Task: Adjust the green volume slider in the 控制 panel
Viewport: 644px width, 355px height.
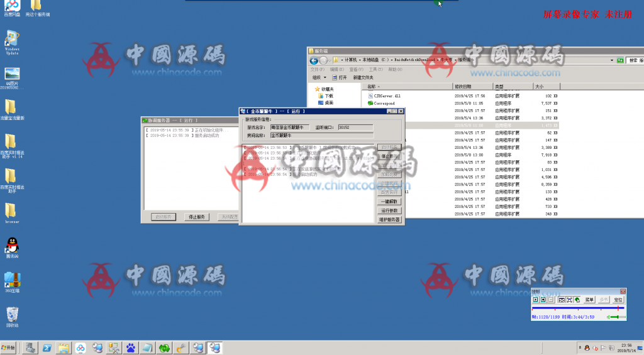Action: tap(618, 317)
